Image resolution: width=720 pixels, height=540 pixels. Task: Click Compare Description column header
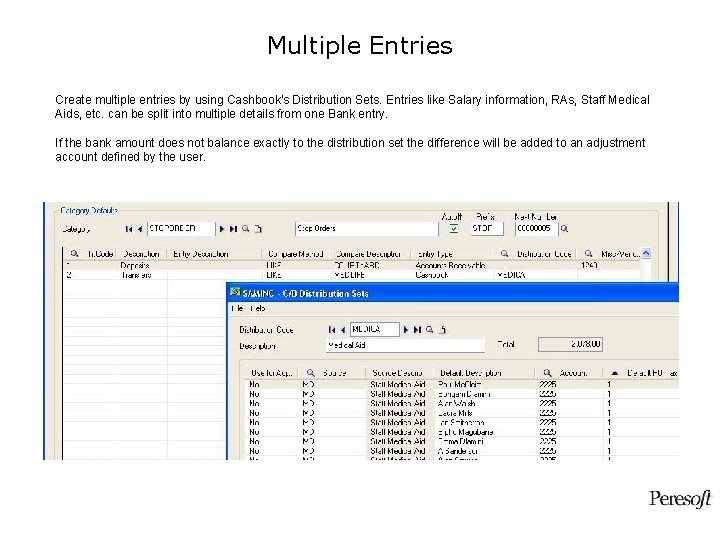click(x=368, y=254)
